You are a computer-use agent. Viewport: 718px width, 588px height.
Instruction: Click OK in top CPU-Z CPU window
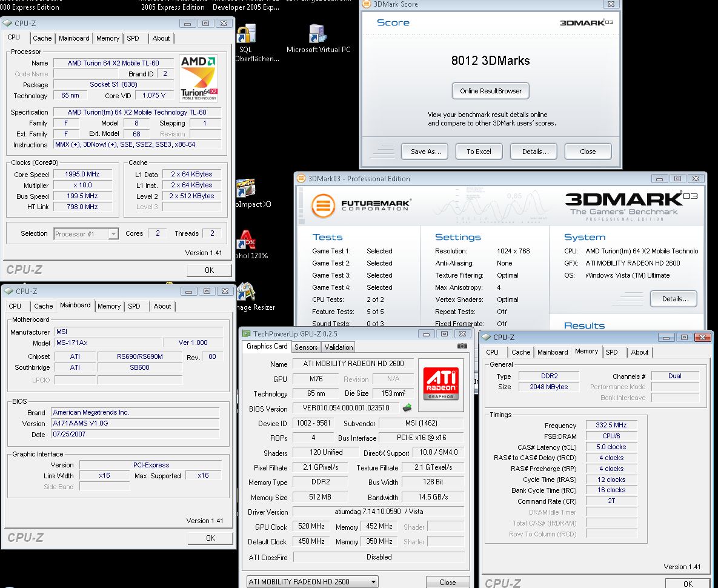(209, 270)
